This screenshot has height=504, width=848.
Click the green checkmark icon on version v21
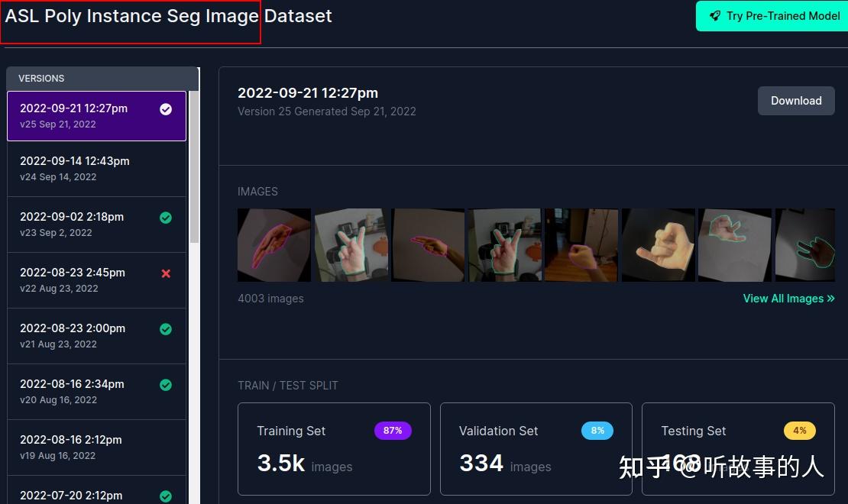[x=166, y=329]
